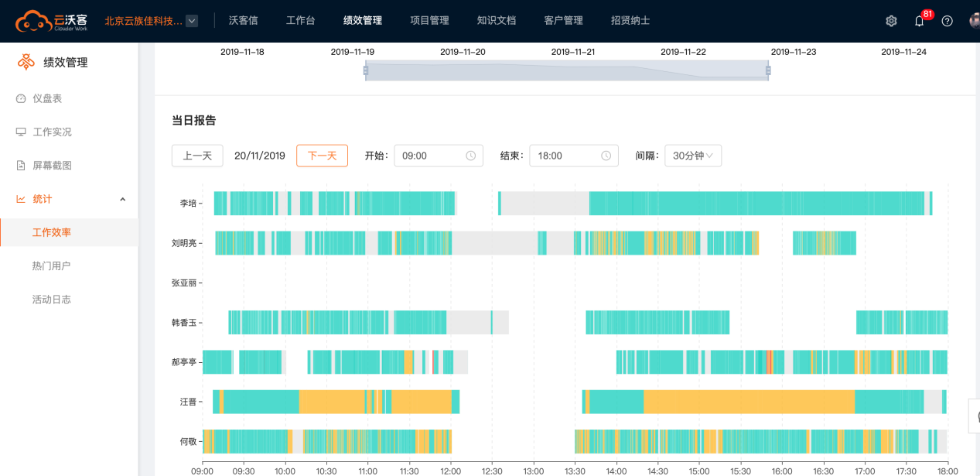980x476 pixels.
Task: Click the 开始 time input field
Action: [x=429, y=156]
